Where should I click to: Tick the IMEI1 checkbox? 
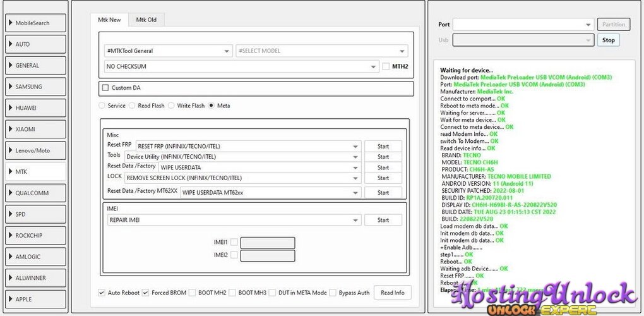234,242
